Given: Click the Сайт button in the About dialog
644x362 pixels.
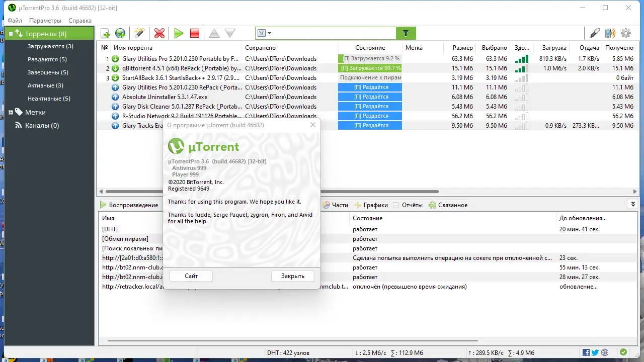Looking at the screenshot, I should click(x=191, y=276).
